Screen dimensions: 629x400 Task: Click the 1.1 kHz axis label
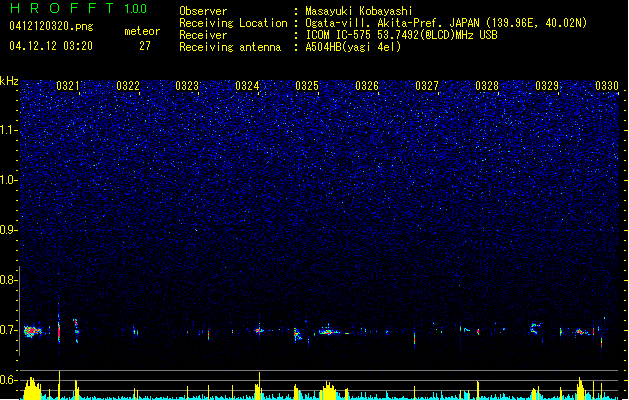click(9, 130)
